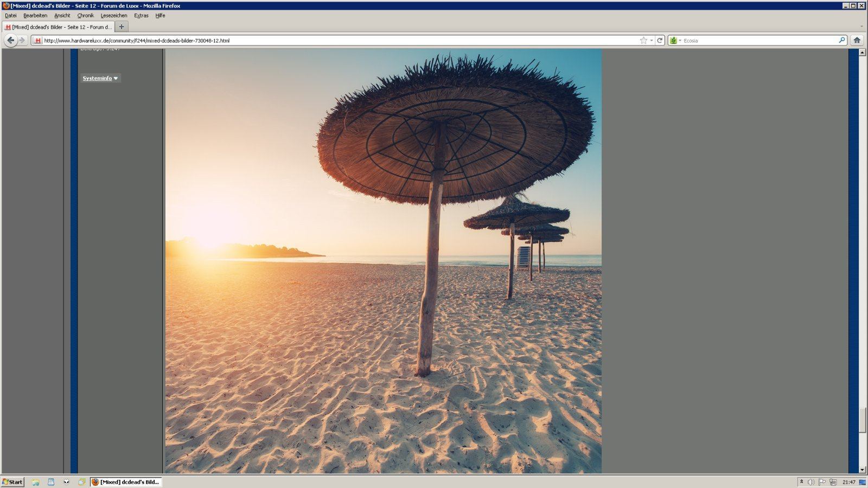Click the scrollbar down arrow
Screen dimensions: 868x488
tap(863, 470)
